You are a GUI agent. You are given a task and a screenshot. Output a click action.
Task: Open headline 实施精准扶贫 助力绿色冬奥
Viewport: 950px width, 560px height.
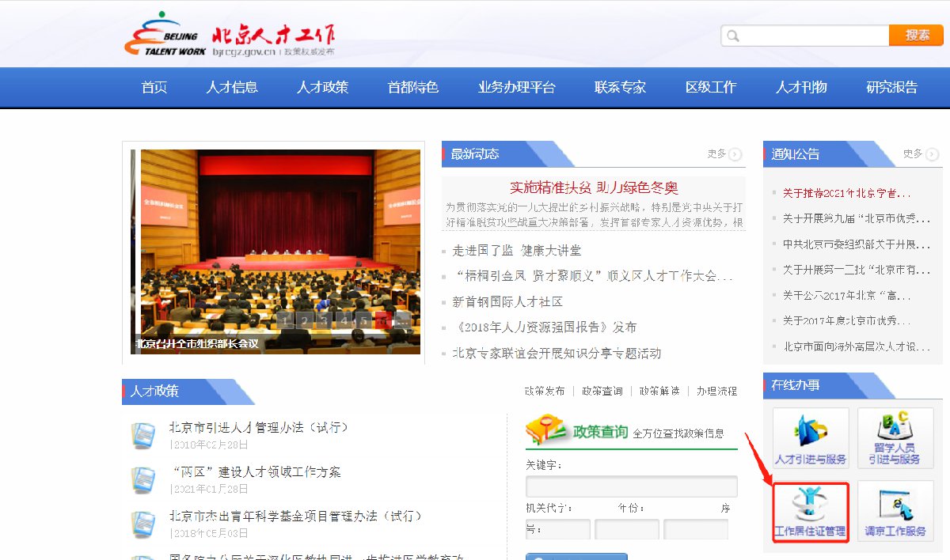click(x=594, y=187)
